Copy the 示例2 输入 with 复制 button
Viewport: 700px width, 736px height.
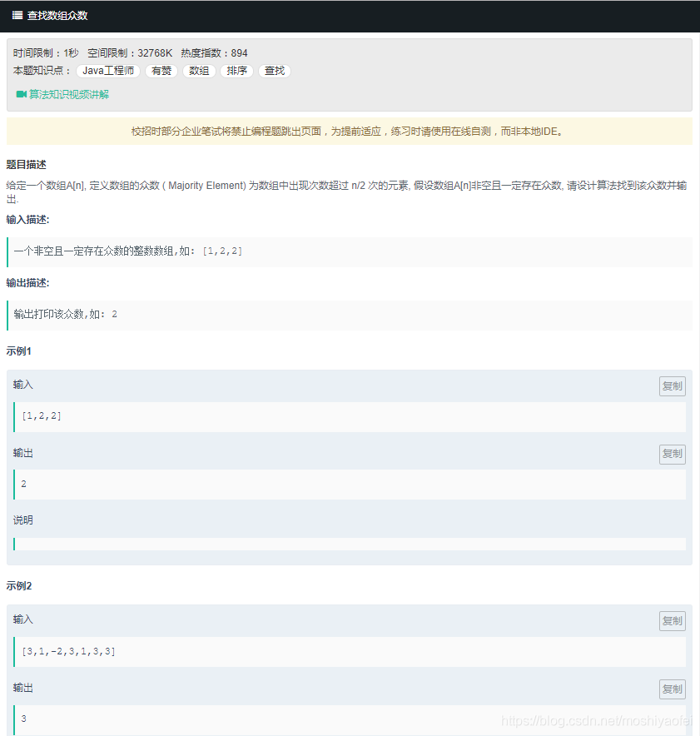coord(673,621)
